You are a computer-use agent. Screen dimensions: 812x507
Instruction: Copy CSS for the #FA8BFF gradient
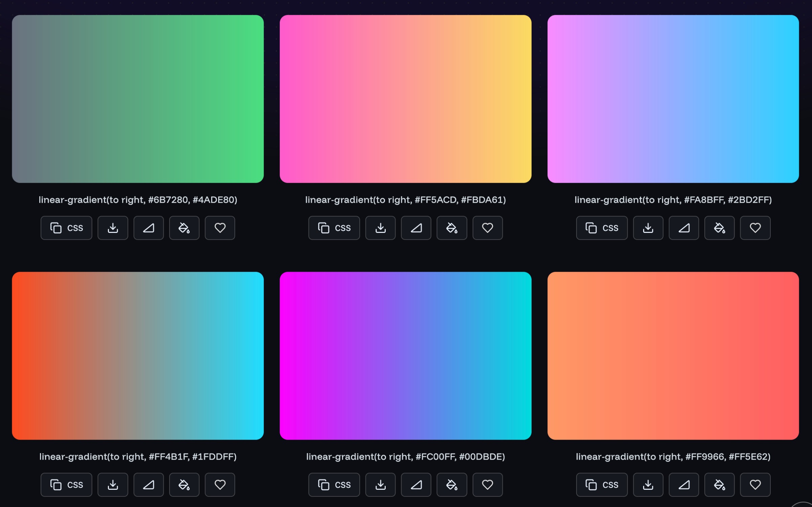click(x=602, y=228)
